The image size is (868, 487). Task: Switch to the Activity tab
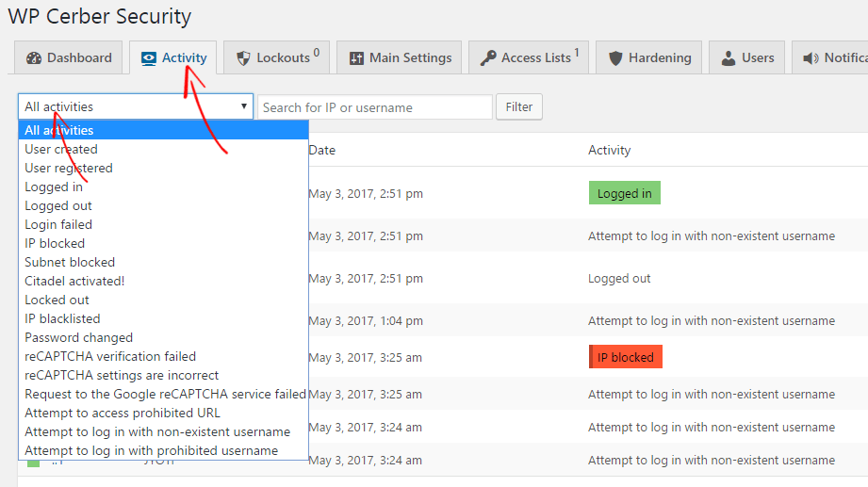tap(172, 57)
